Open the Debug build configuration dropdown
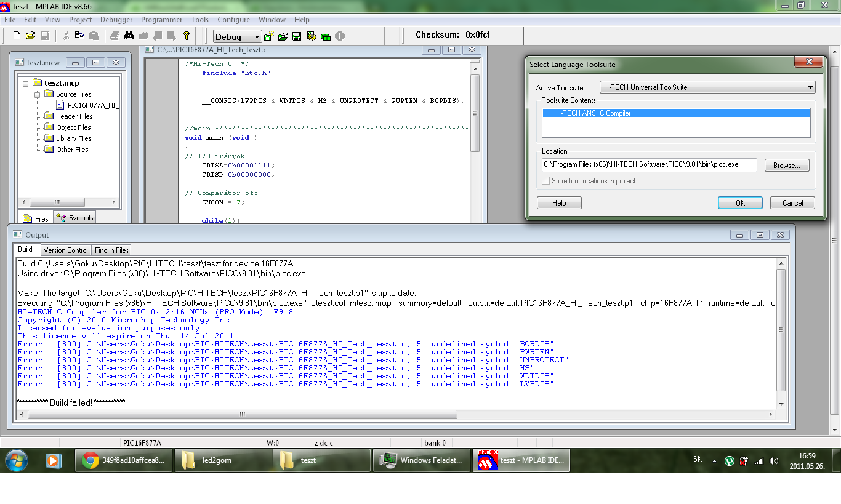Image resolution: width=841 pixels, height=504 pixels. tap(238, 37)
